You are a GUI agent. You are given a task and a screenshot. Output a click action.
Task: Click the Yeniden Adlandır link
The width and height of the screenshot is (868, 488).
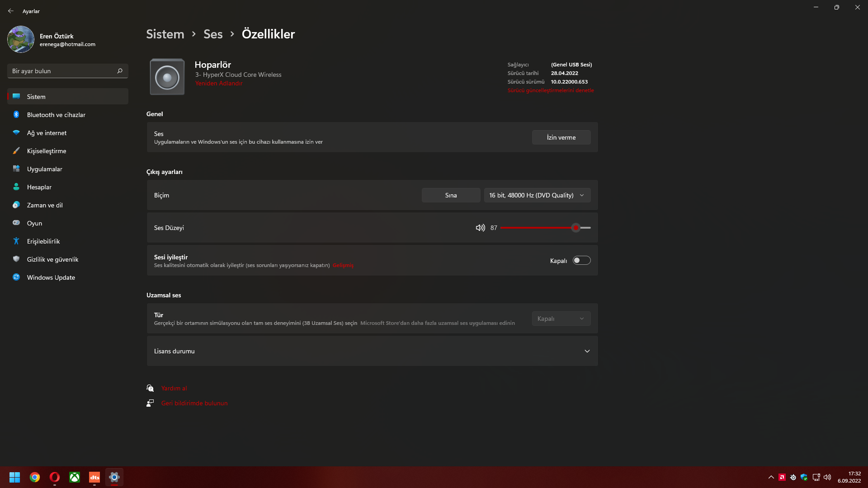(219, 83)
